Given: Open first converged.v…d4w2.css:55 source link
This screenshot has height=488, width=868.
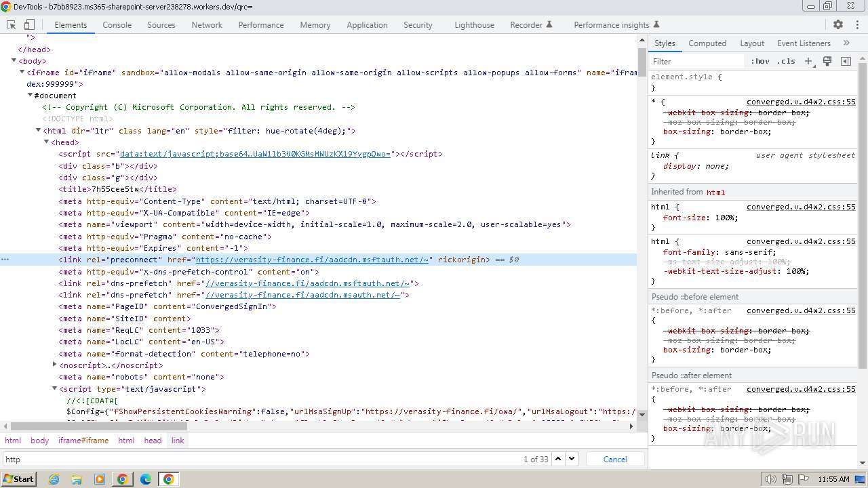Looking at the screenshot, I should pyautogui.click(x=801, y=102).
